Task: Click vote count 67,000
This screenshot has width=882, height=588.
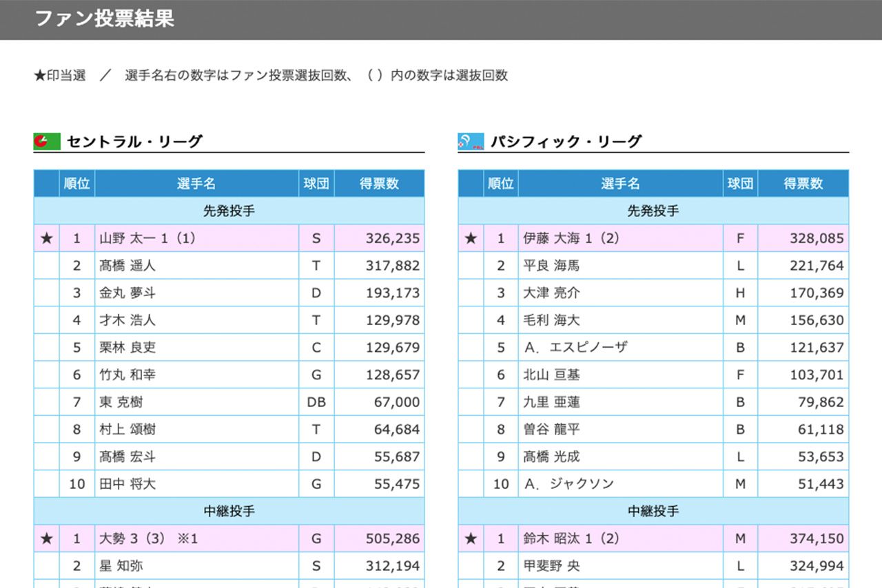Action: coord(397,401)
